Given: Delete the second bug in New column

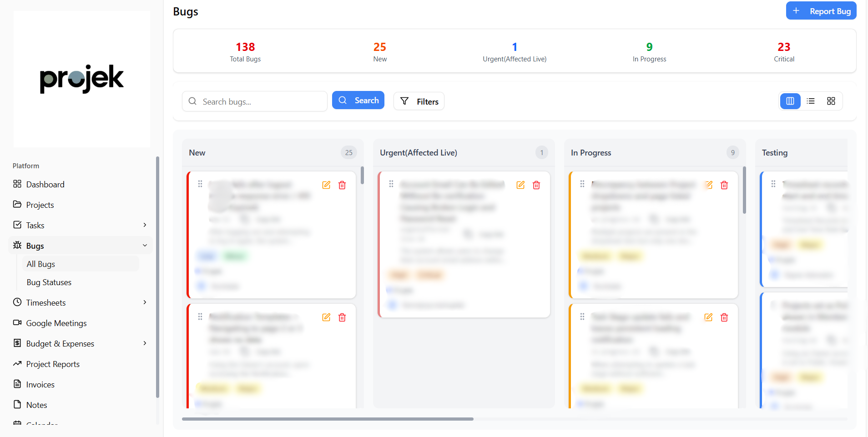Looking at the screenshot, I should point(342,317).
